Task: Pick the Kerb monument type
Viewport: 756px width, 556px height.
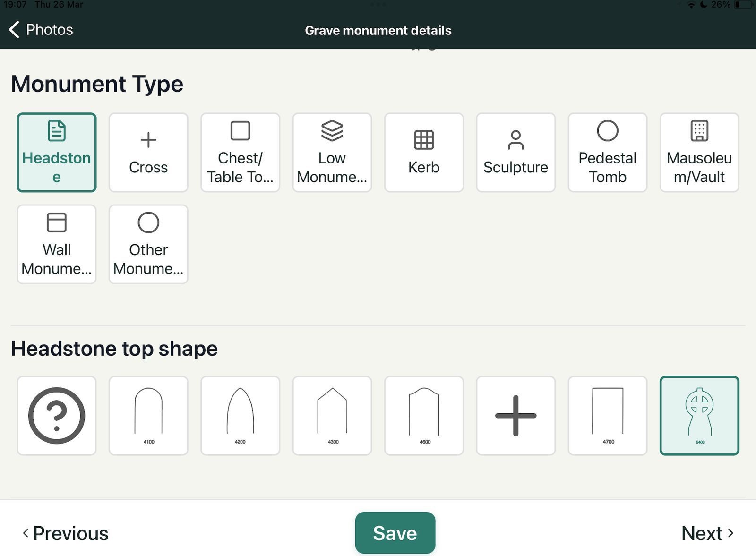Action: click(x=424, y=153)
